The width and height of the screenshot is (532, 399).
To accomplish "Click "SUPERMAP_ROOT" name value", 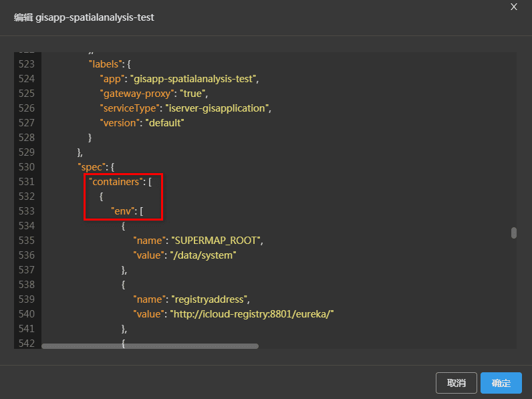I will point(216,241).
